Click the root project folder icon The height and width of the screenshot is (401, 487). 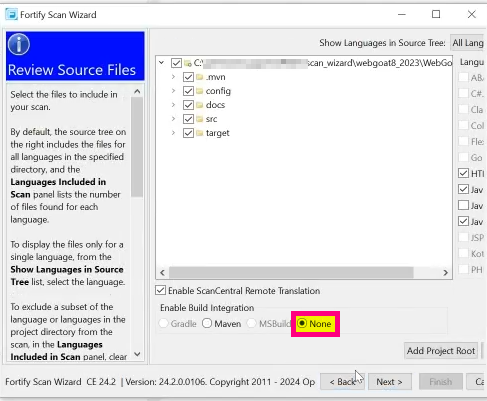pyautogui.click(x=188, y=63)
